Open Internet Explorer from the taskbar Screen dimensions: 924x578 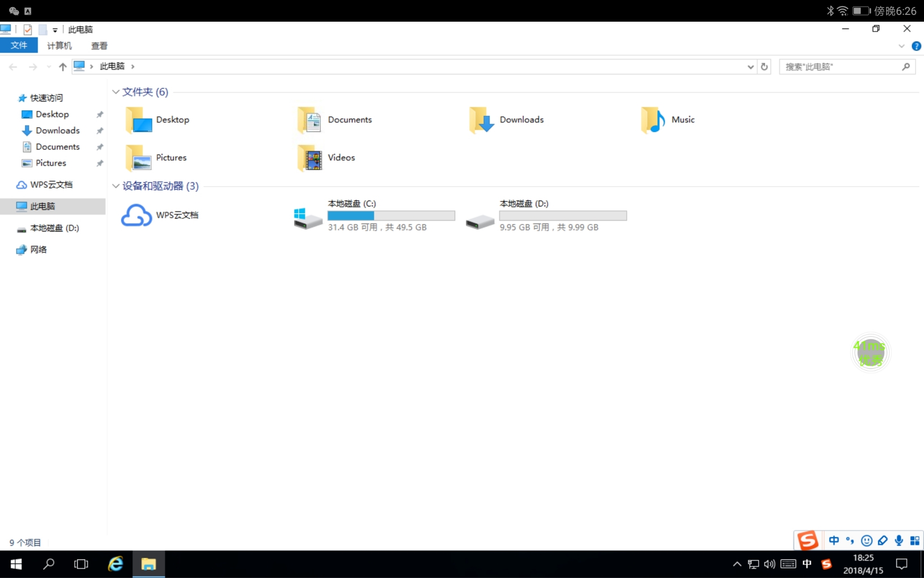pyautogui.click(x=115, y=564)
